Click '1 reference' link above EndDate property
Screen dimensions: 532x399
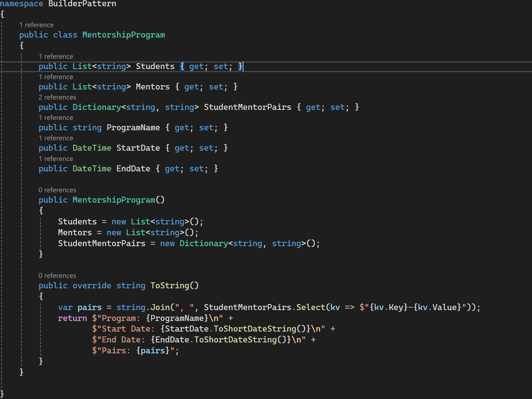click(x=56, y=159)
